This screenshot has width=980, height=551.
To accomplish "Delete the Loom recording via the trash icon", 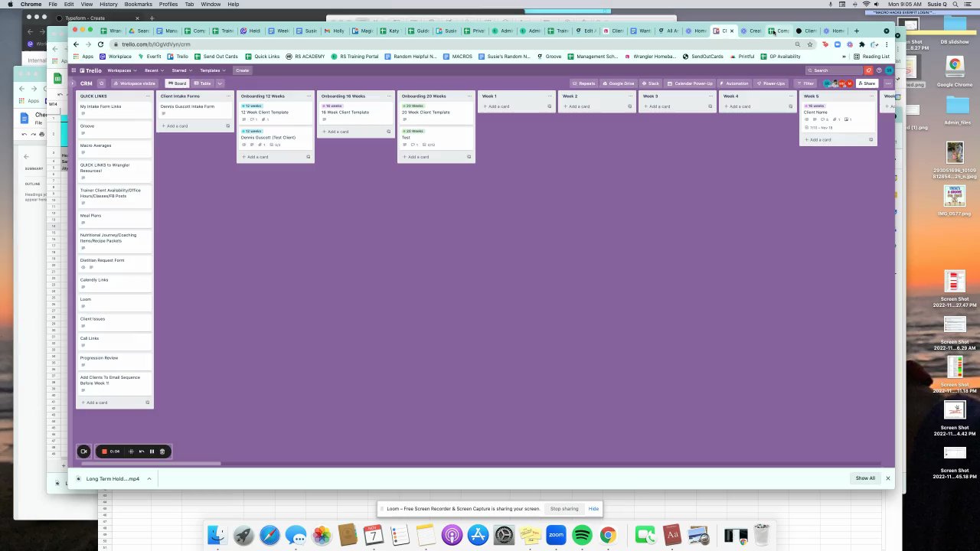I will tap(162, 452).
